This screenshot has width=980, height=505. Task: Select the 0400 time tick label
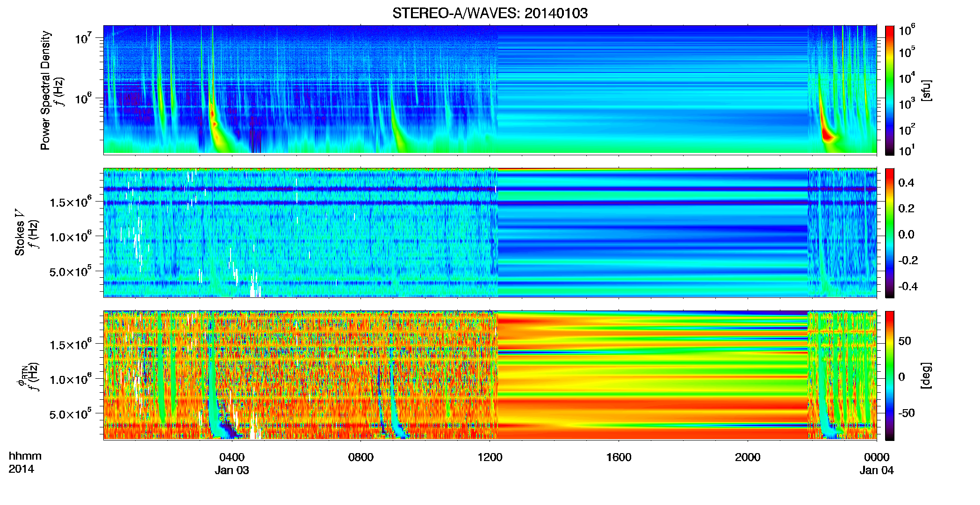tap(232, 457)
